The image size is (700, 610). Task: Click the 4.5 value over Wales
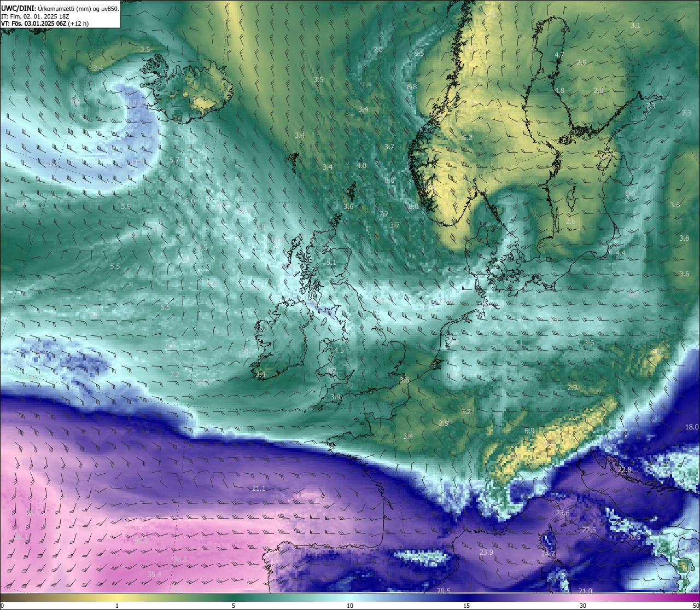point(339,351)
